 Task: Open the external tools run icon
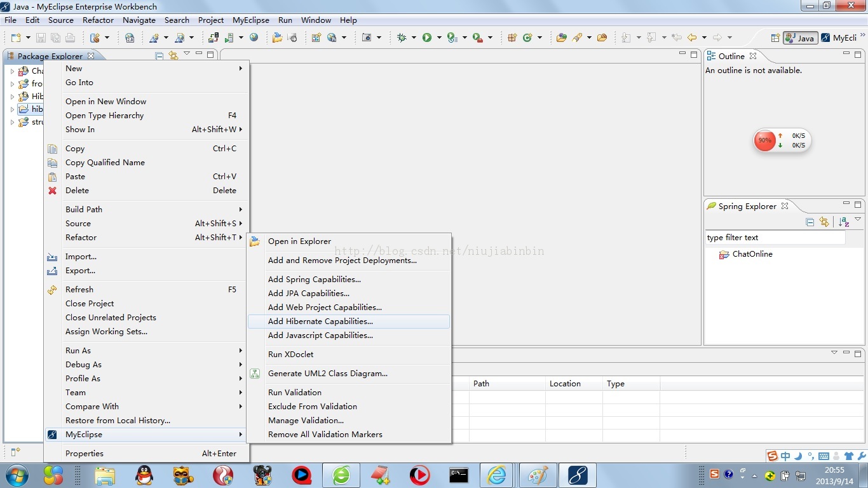tap(475, 37)
